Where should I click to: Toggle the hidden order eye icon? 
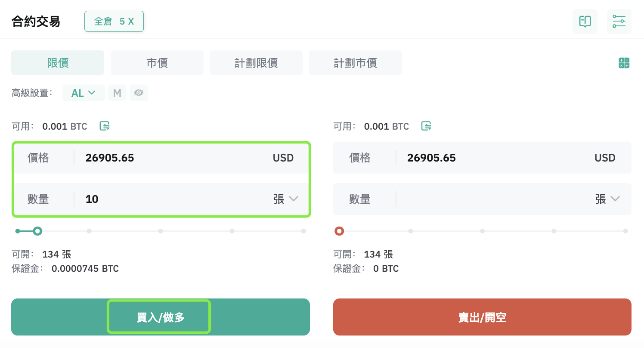click(139, 93)
